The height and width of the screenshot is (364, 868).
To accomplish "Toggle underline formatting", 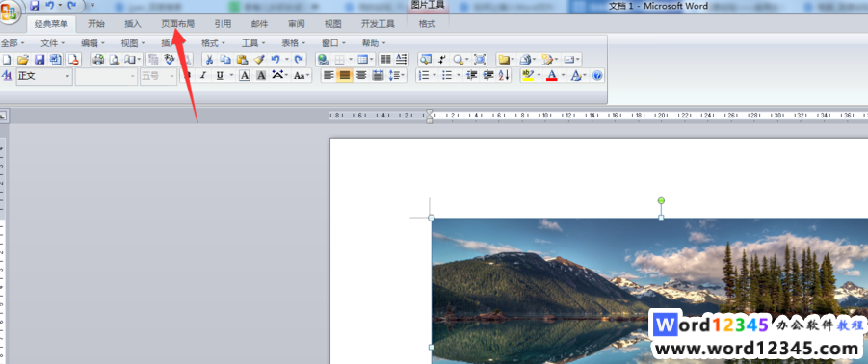I will (x=220, y=75).
